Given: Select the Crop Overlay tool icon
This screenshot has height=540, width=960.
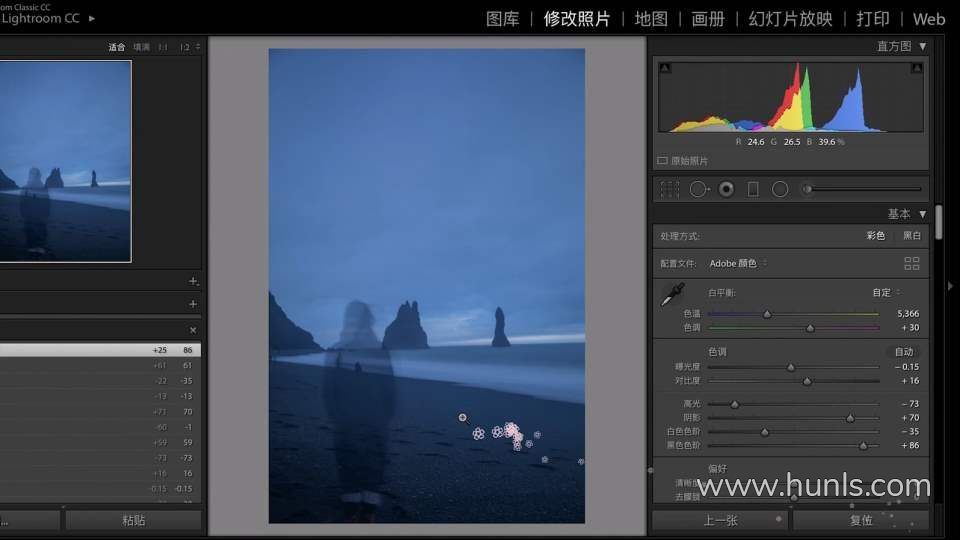Looking at the screenshot, I should click(x=669, y=189).
